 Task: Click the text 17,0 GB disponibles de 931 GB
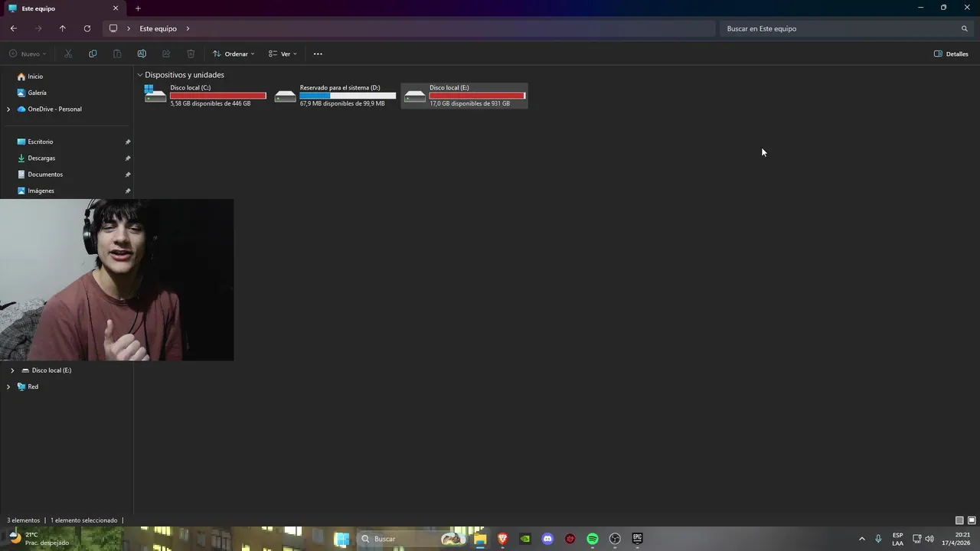(469, 103)
